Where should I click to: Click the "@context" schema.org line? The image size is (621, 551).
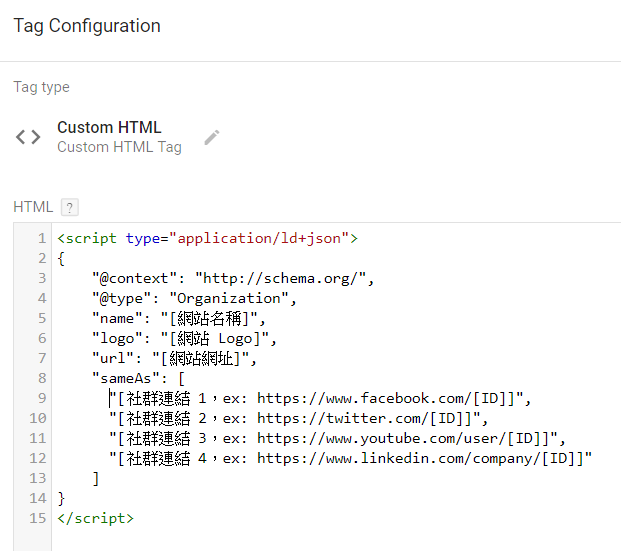click(x=232, y=278)
